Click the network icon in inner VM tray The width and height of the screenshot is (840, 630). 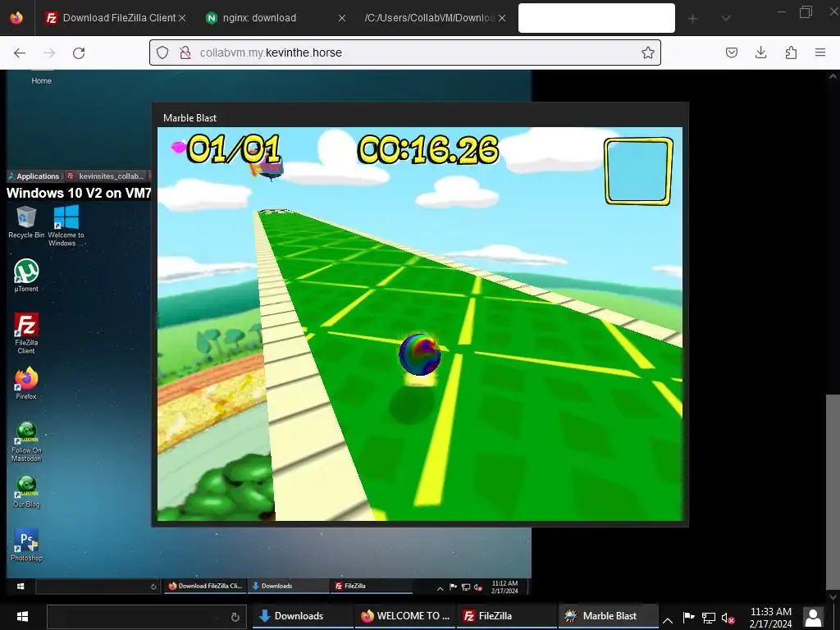point(466,587)
